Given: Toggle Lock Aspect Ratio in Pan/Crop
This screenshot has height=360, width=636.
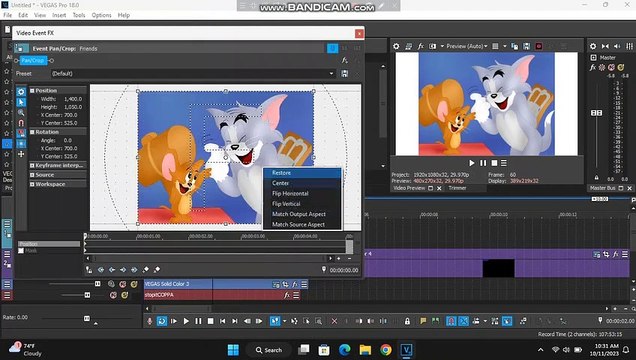Looking at the screenshot, I should [21, 133].
